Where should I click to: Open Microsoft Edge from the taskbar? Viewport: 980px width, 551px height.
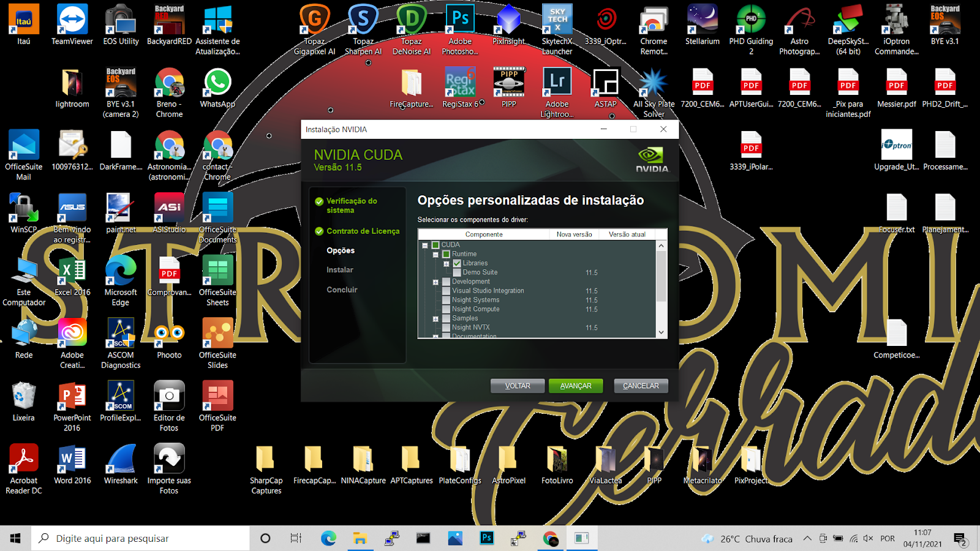(328, 538)
